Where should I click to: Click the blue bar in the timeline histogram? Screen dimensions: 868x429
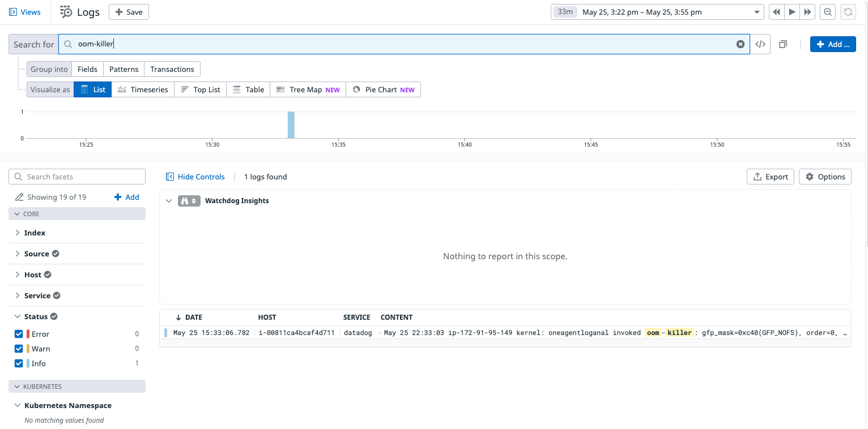(x=291, y=125)
